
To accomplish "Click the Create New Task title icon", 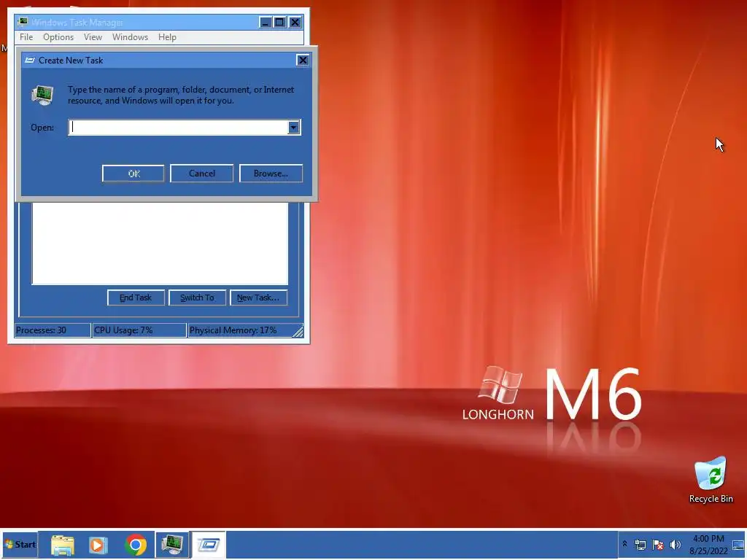I will coord(29,60).
